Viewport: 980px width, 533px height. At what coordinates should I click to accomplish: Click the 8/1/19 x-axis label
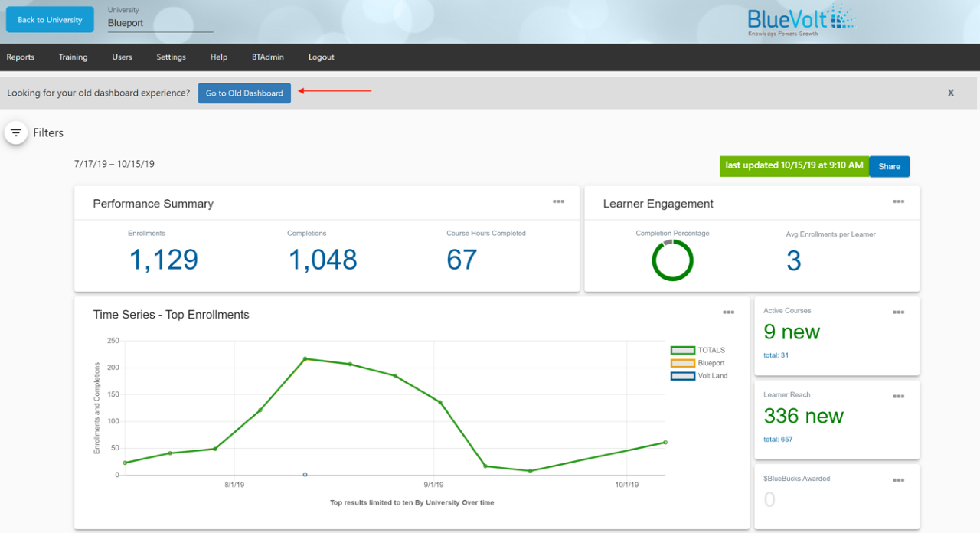234,485
